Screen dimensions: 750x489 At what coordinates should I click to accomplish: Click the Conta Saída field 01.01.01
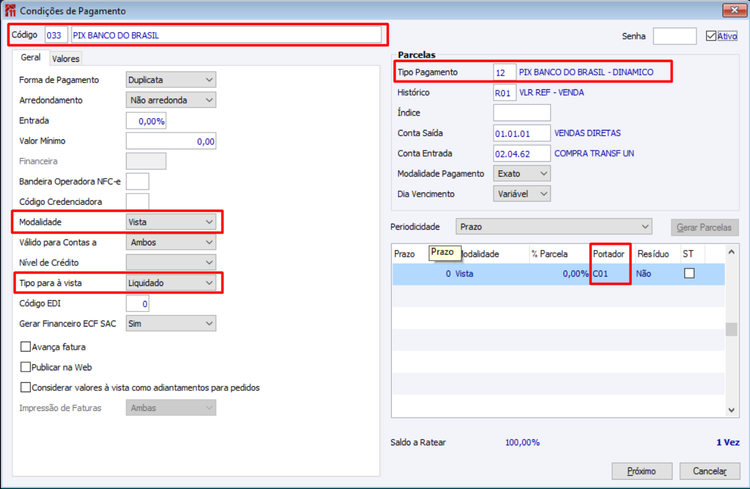coord(522,133)
